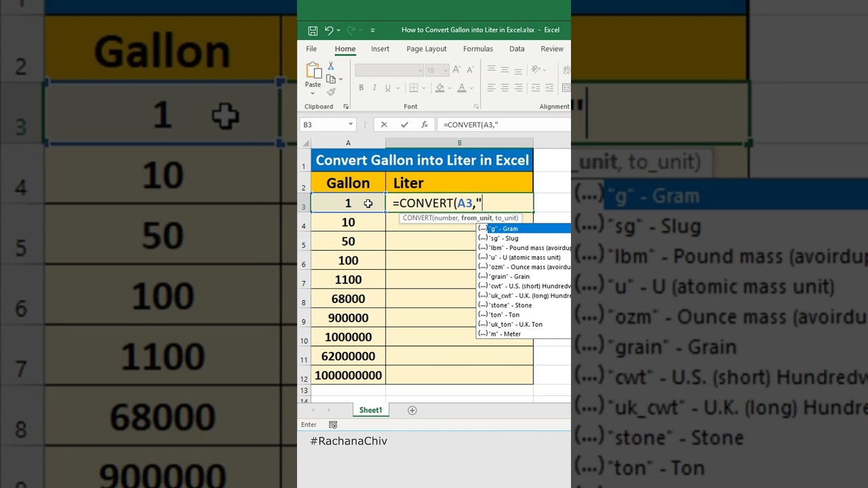Confirm formula with the check mark
Screen dimensions: 868x488
pos(404,125)
